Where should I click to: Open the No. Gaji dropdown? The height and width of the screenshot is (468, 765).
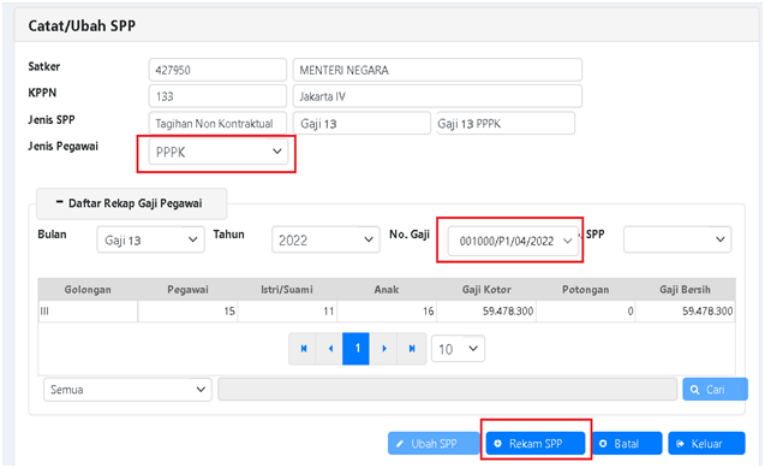pyautogui.click(x=512, y=241)
